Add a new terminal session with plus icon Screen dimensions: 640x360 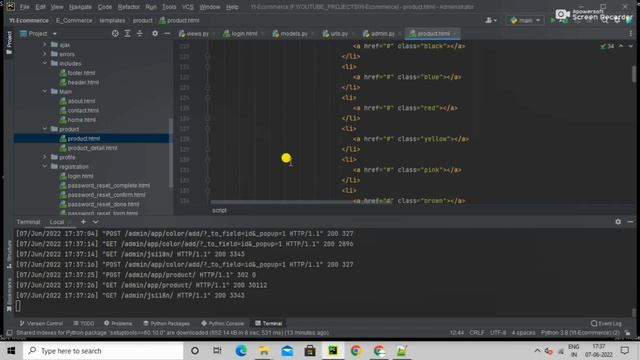(83, 222)
